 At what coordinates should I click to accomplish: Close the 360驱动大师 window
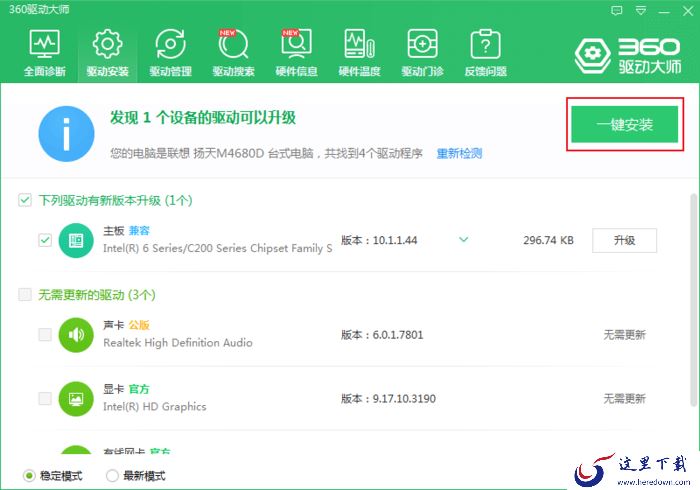point(688,11)
